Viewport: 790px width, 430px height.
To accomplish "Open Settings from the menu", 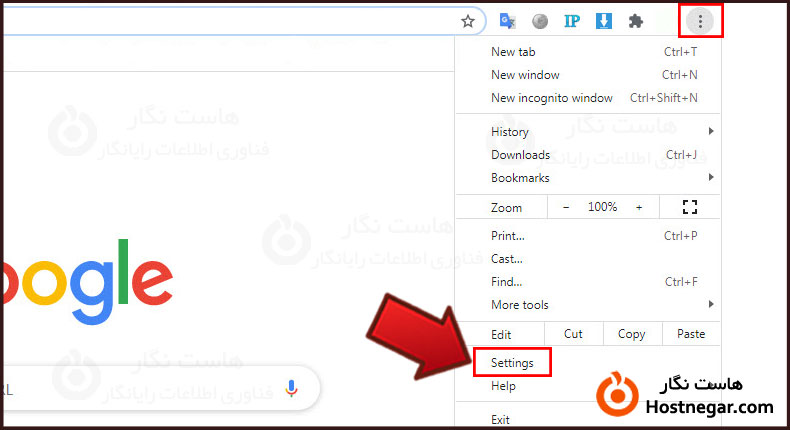I will click(512, 362).
